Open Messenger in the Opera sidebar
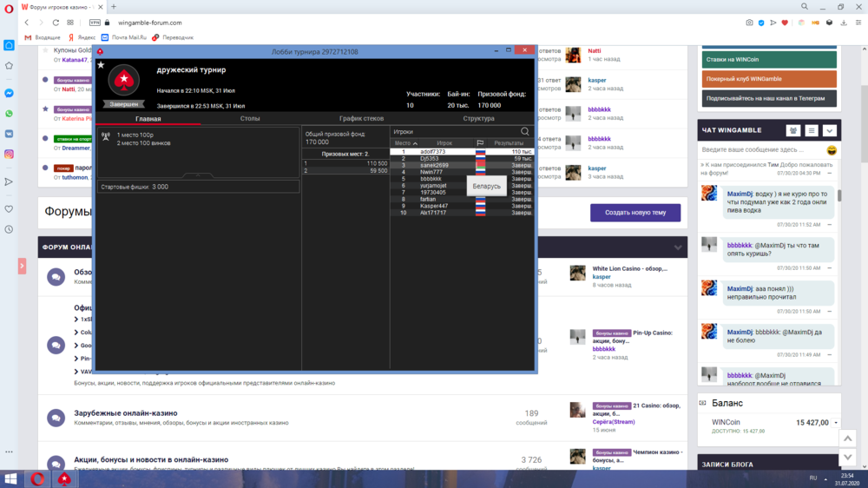 pyautogui.click(x=9, y=93)
